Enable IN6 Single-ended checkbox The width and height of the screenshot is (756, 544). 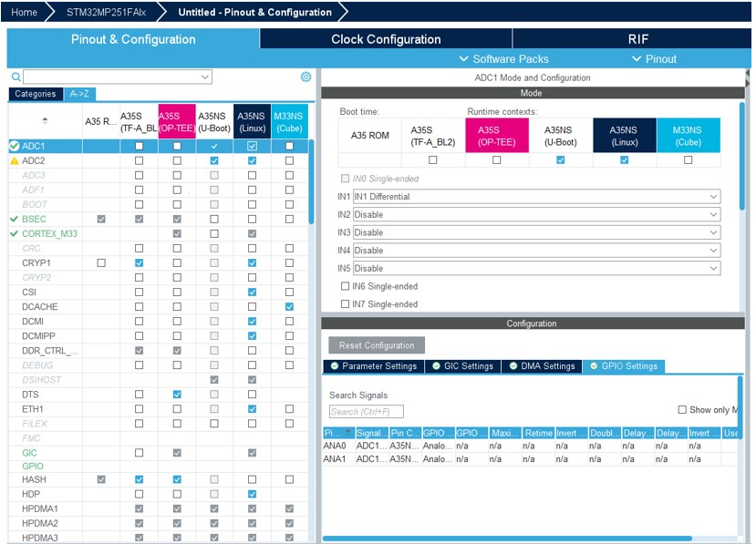(346, 286)
